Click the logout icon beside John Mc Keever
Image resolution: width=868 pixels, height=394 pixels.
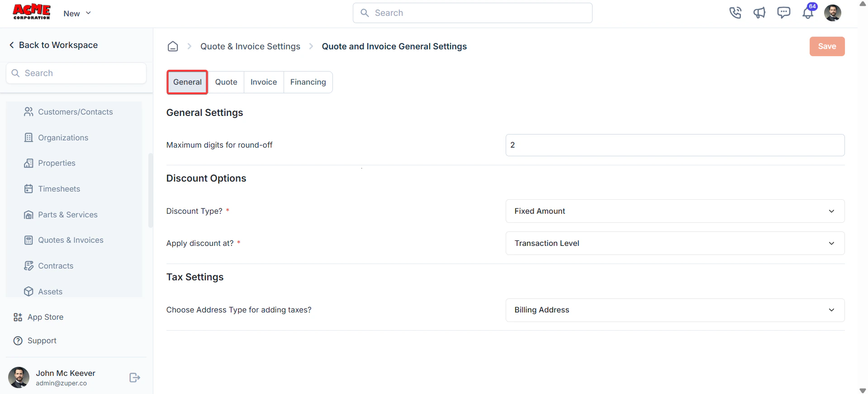(134, 378)
